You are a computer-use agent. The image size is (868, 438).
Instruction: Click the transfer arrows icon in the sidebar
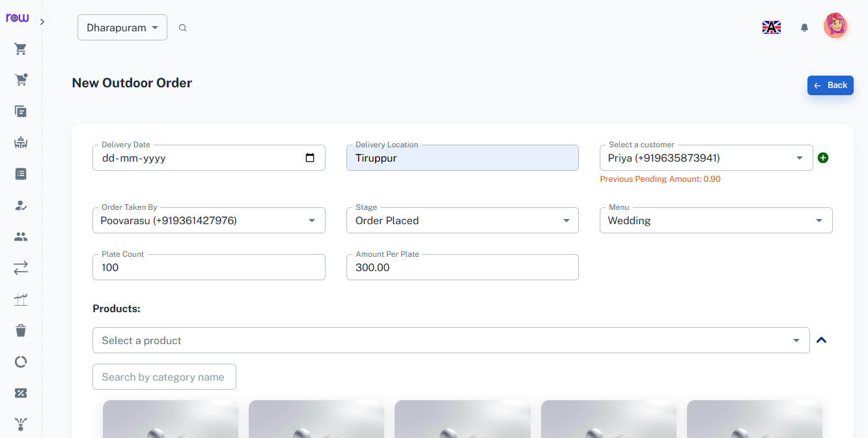pos(20,268)
